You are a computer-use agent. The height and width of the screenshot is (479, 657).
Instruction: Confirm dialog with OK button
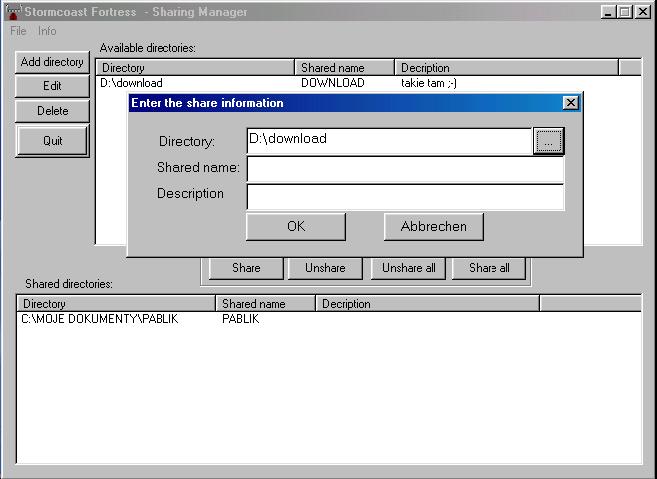pyautogui.click(x=296, y=226)
